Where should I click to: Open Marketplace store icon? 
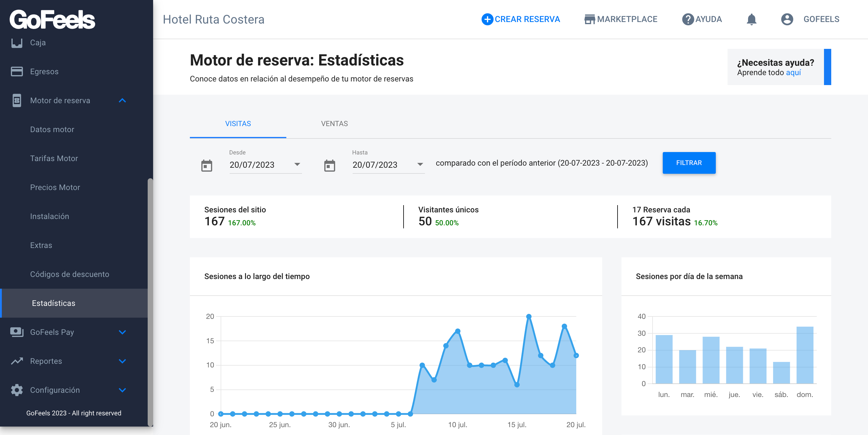tap(589, 19)
